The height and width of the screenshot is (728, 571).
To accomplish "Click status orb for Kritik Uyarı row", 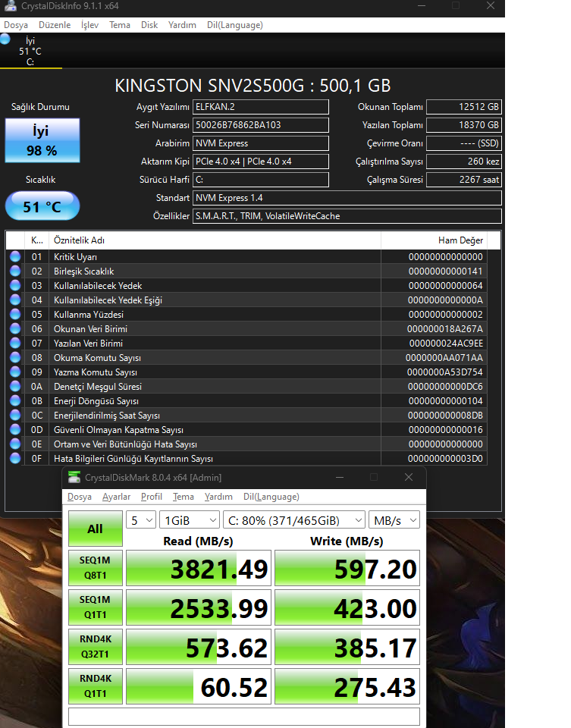I will [x=15, y=256].
